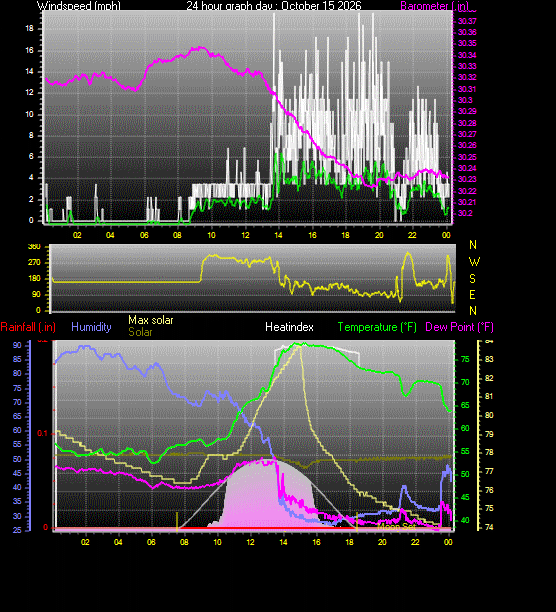
Task: Click barometer scale value 30.23
Action: [x=467, y=179]
